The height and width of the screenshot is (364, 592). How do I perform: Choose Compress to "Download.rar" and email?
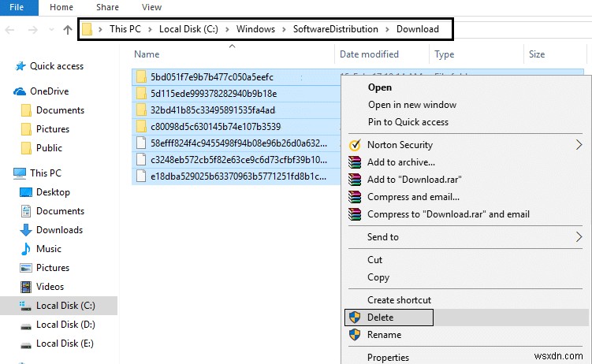point(449,214)
